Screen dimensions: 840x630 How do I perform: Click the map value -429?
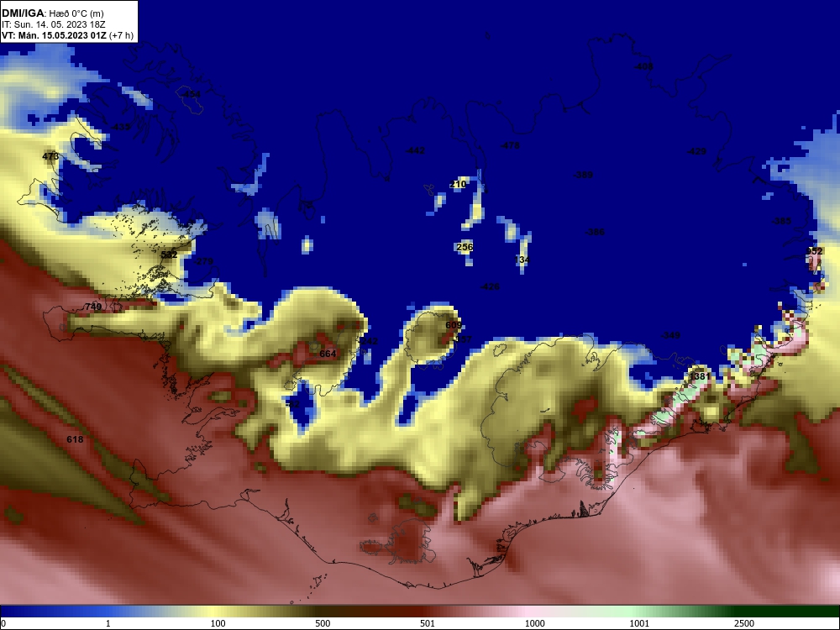point(696,151)
